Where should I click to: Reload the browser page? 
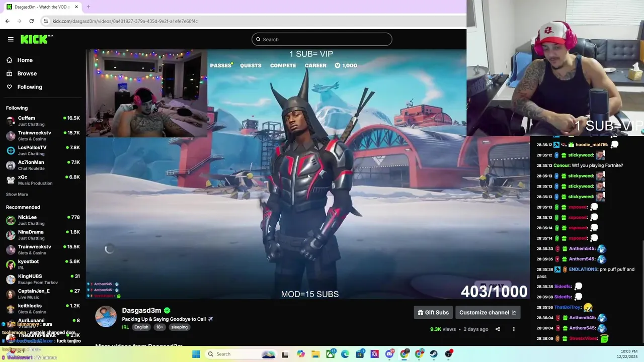pos(31,21)
